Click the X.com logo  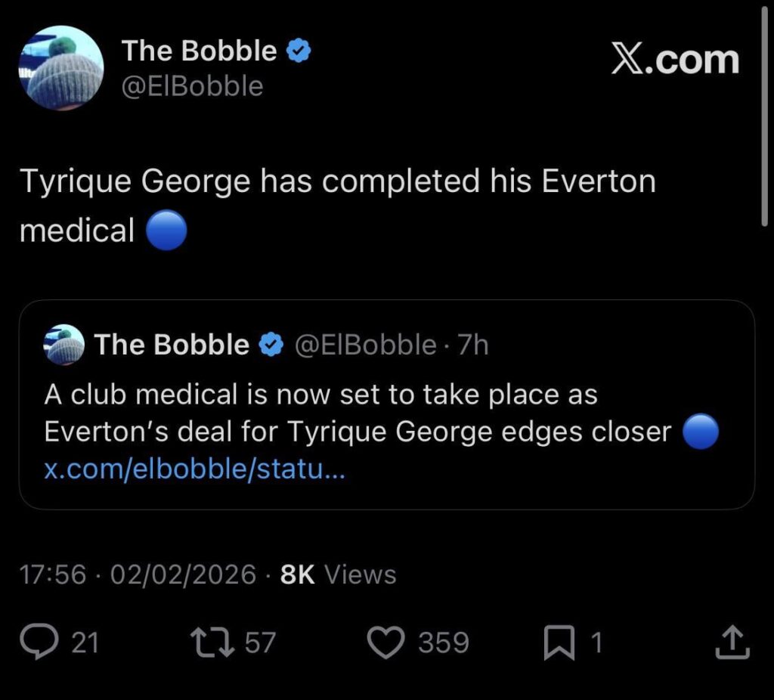tap(676, 59)
